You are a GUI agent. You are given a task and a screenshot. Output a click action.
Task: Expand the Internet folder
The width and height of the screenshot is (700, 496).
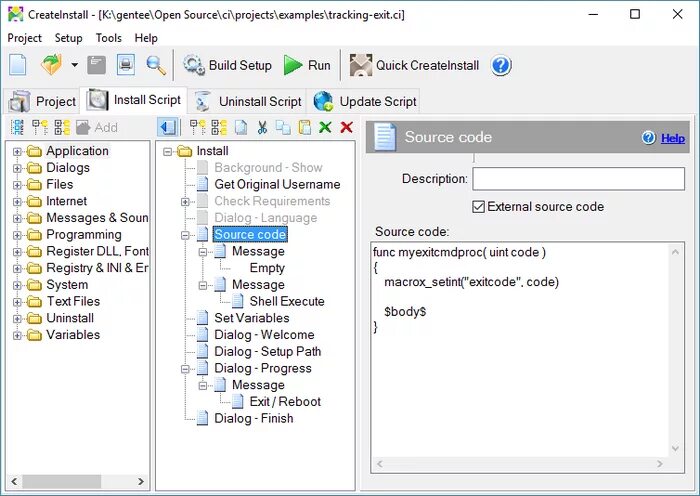pyautogui.click(x=17, y=202)
